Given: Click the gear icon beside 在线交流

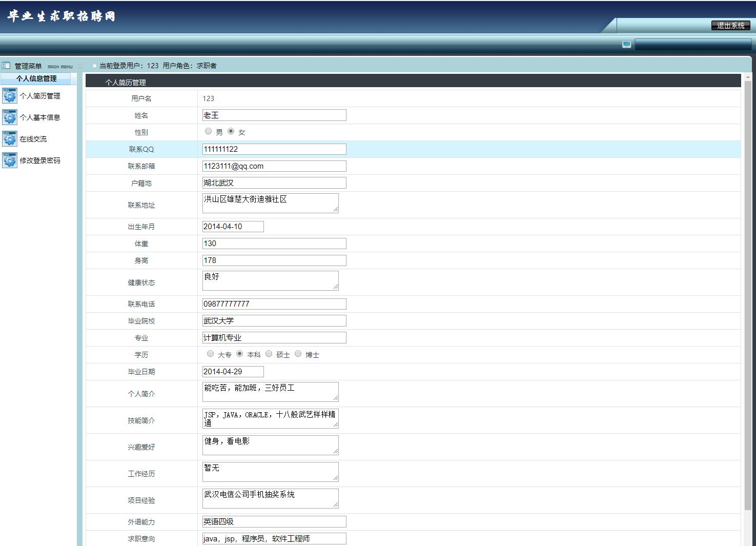Looking at the screenshot, I should coord(10,138).
